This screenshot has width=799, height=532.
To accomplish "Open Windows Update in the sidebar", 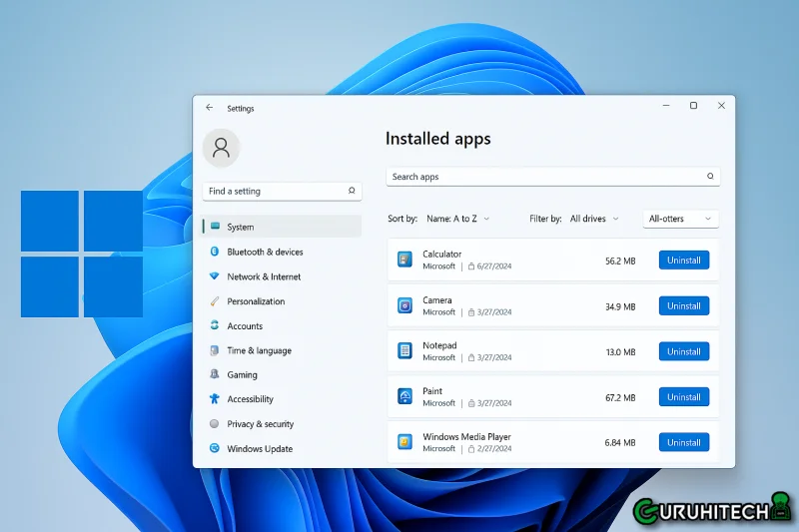I will 260,449.
